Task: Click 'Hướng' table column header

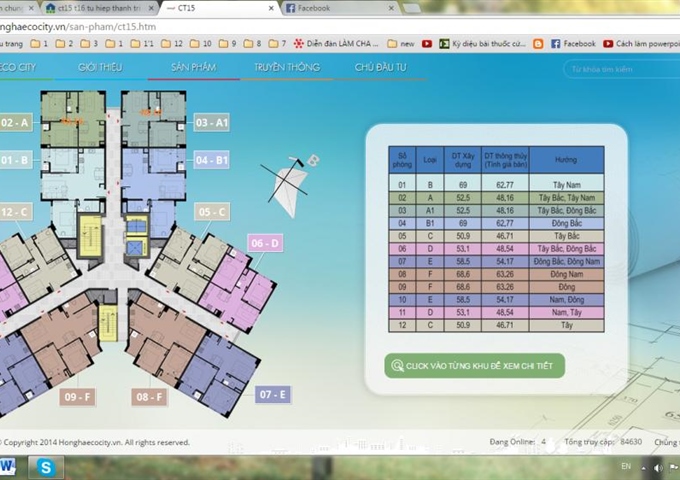Action: [x=566, y=160]
